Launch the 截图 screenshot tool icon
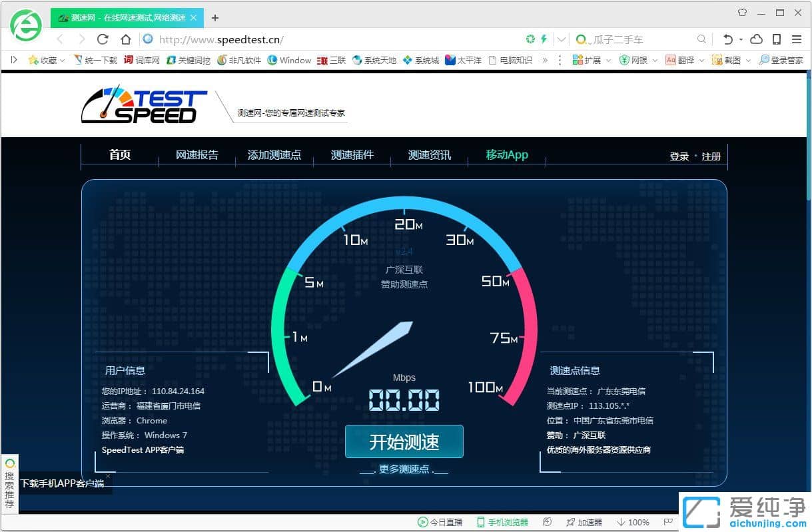 click(x=717, y=59)
